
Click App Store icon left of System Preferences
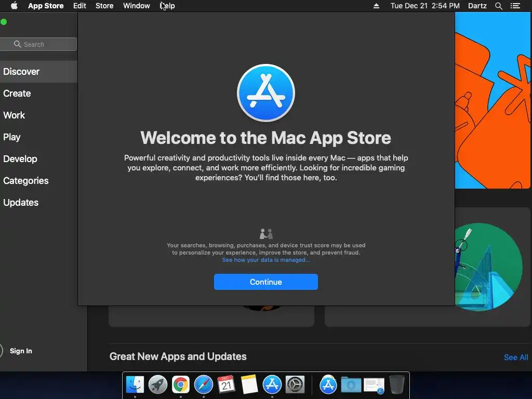coord(272,385)
